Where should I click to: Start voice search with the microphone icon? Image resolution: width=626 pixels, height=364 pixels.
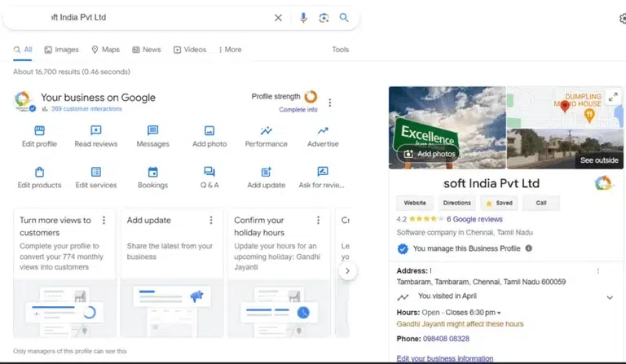[x=303, y=18]
